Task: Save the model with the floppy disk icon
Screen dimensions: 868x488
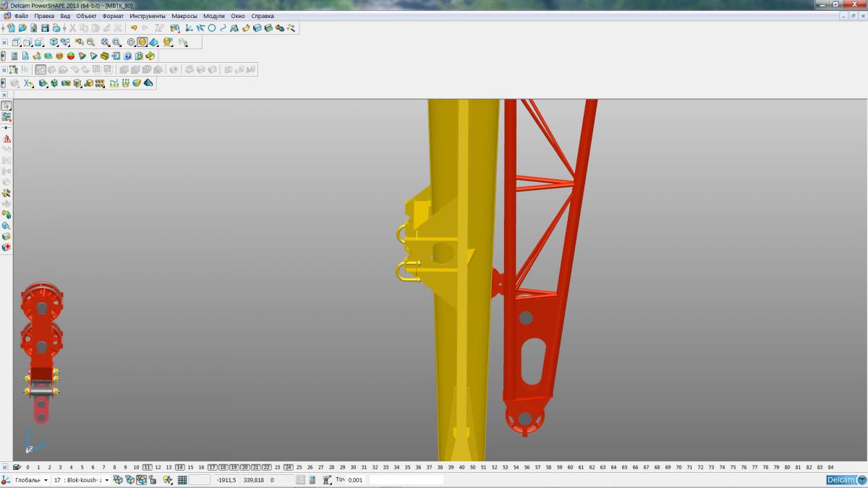Action: (x=45, y=27)
